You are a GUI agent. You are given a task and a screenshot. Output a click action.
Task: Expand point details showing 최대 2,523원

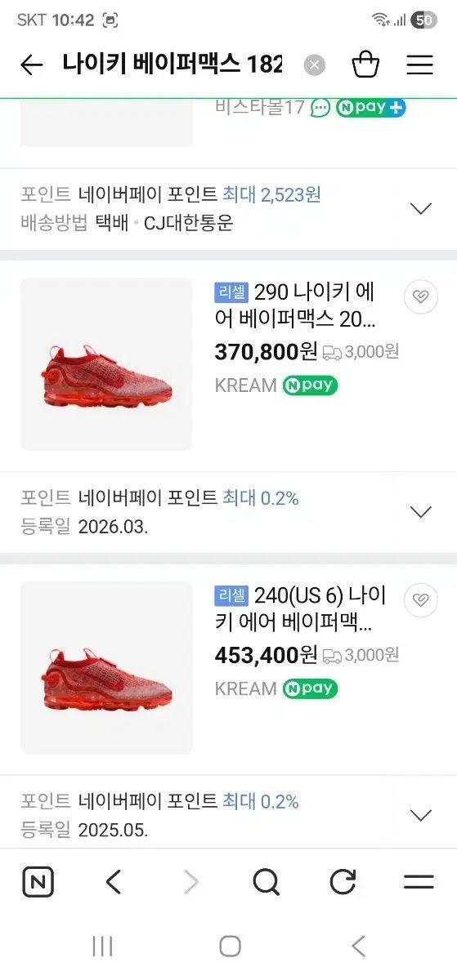click(421, 208)
